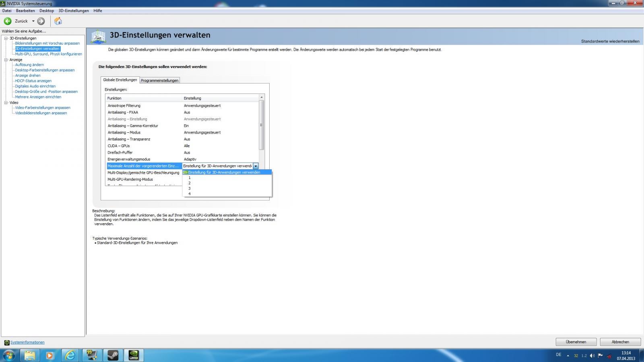
Task: Click the NVIDIA Systemsteuerung taskbar button
Action: (134, 356)
